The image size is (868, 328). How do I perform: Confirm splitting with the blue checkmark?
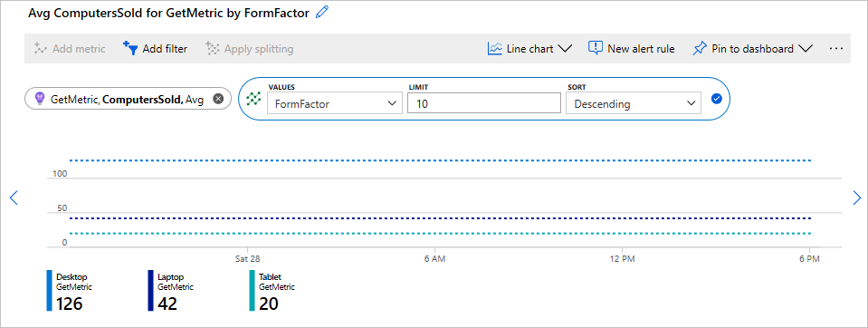click(x=716, y=99)
